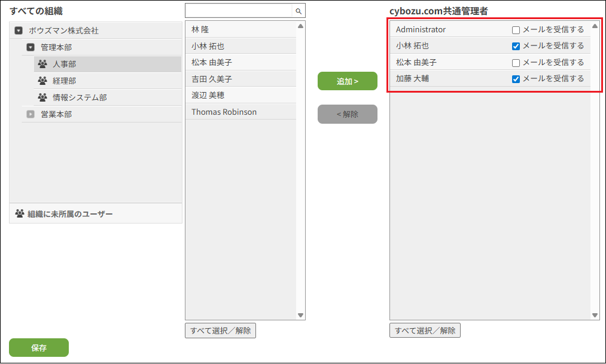Click the group icon beside 経理部

point(42,81)
